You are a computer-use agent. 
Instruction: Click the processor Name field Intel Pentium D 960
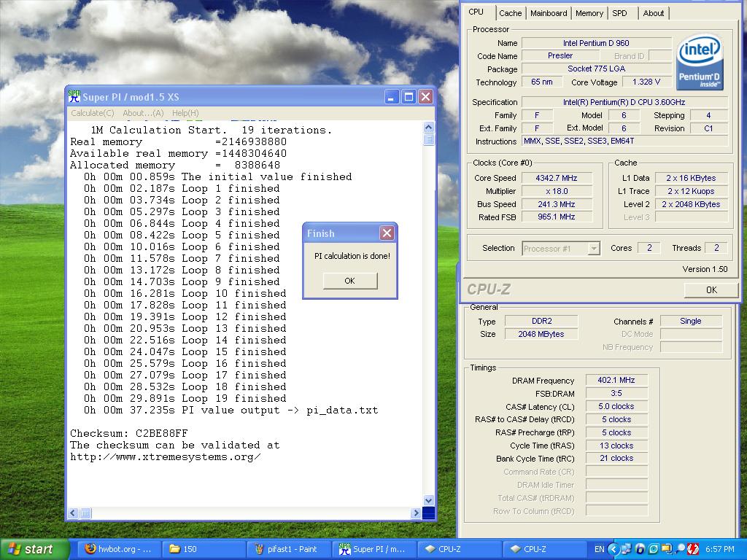596,43
